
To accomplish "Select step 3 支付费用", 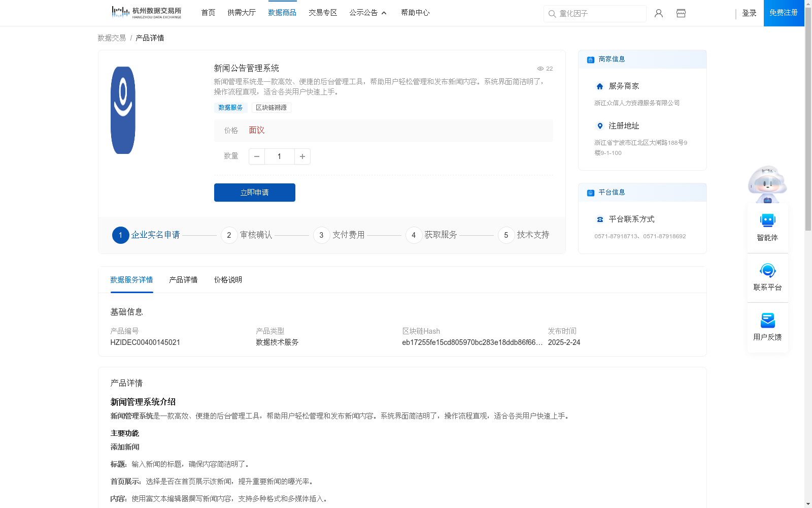I will 339,235.
